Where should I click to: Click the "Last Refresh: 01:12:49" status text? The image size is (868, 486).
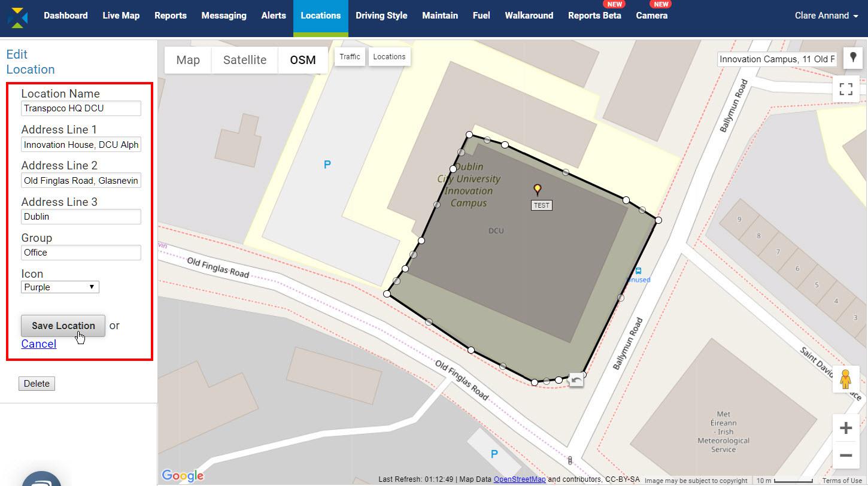click(416, 479)
